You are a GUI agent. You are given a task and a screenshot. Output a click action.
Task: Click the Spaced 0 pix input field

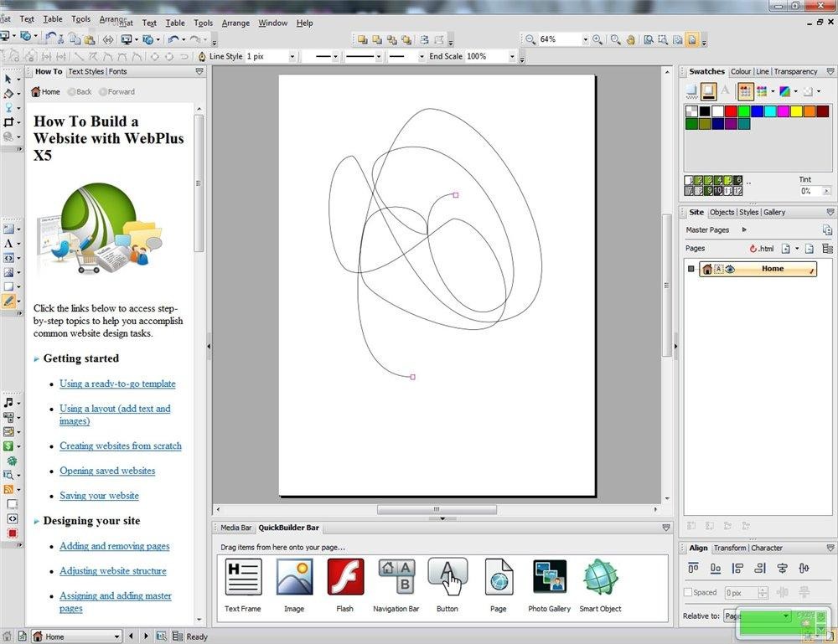click(742, 593)
